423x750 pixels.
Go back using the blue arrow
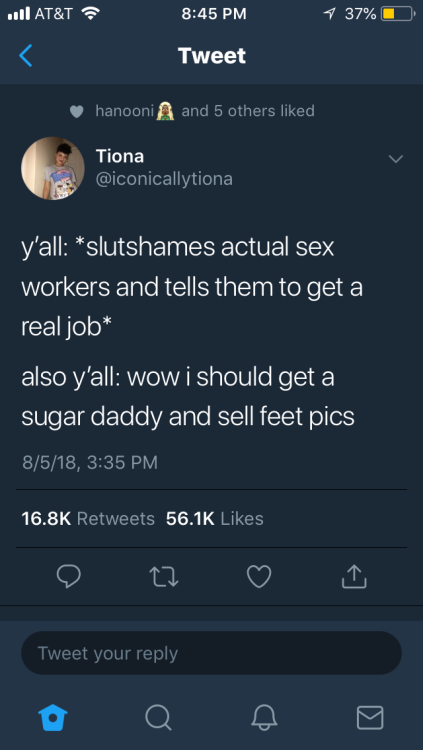coord(26,55)
